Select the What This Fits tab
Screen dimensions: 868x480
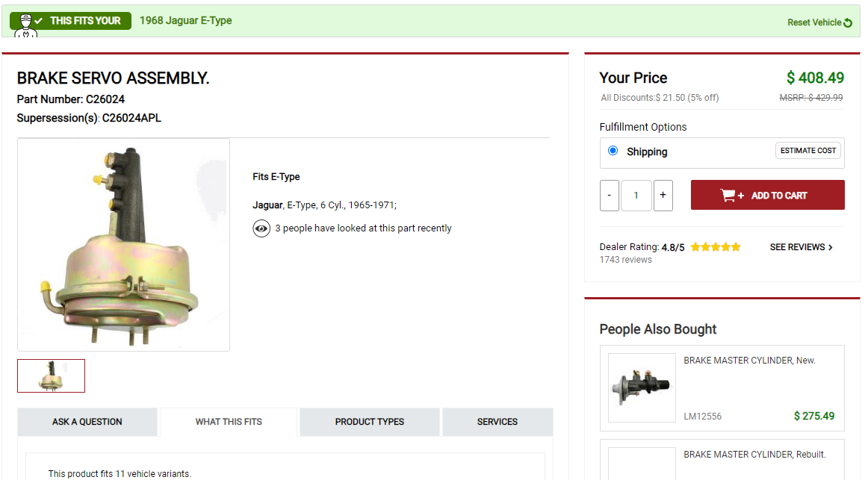tap(229, 422)
